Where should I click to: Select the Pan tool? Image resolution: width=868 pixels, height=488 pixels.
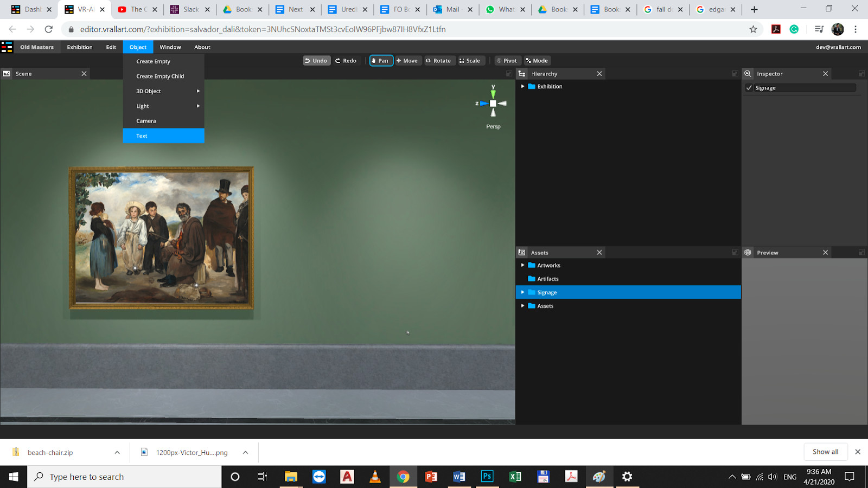click(x=381, y=61)
